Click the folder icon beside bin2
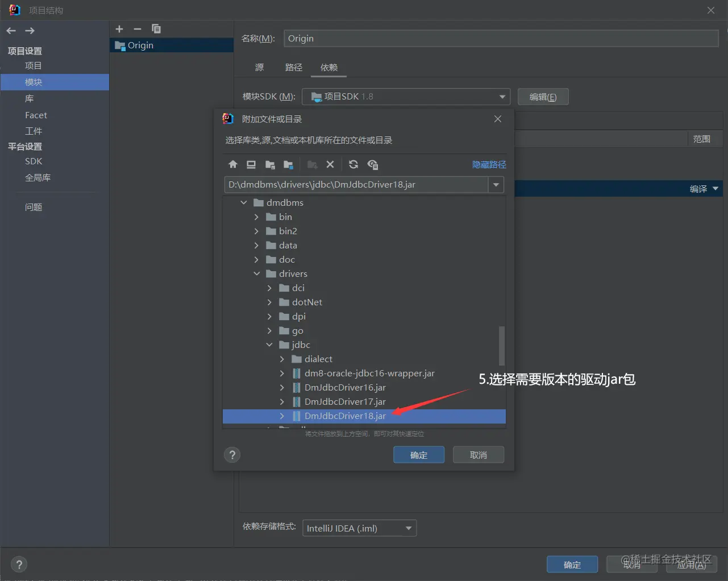The width and height of the screenshot is (728, 581). tap(272, 231)
